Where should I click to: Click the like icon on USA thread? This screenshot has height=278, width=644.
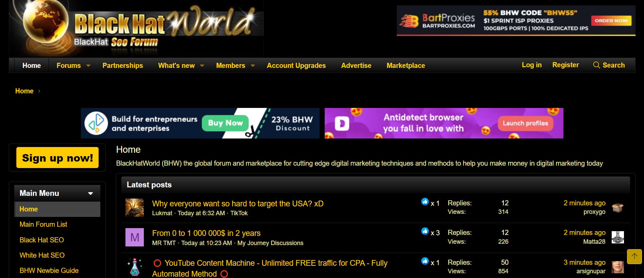click(x=425, y=202)
